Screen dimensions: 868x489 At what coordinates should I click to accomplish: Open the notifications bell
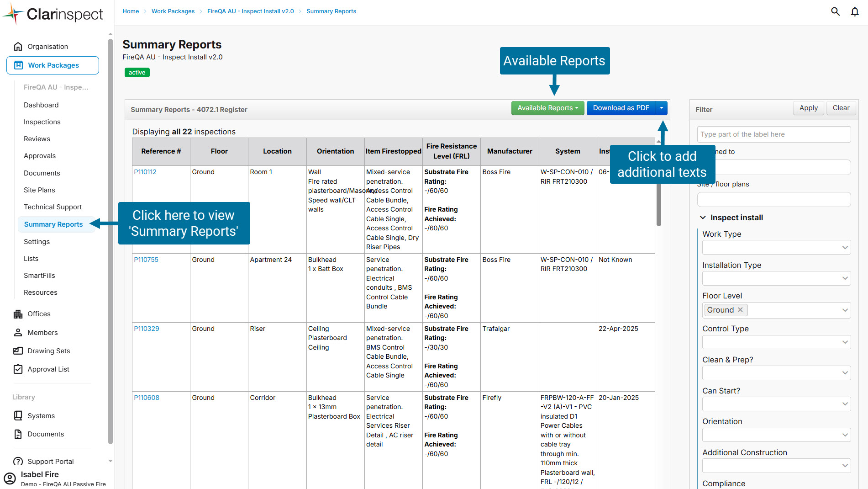(855, 11)
